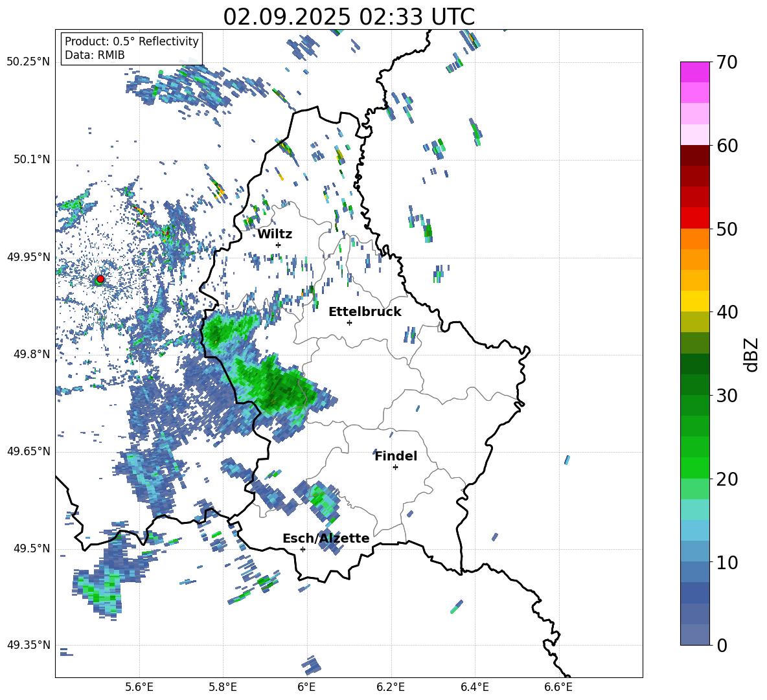Click the 50.25°N latitude label
Screen dimensions: 767x700
[29, 62]
